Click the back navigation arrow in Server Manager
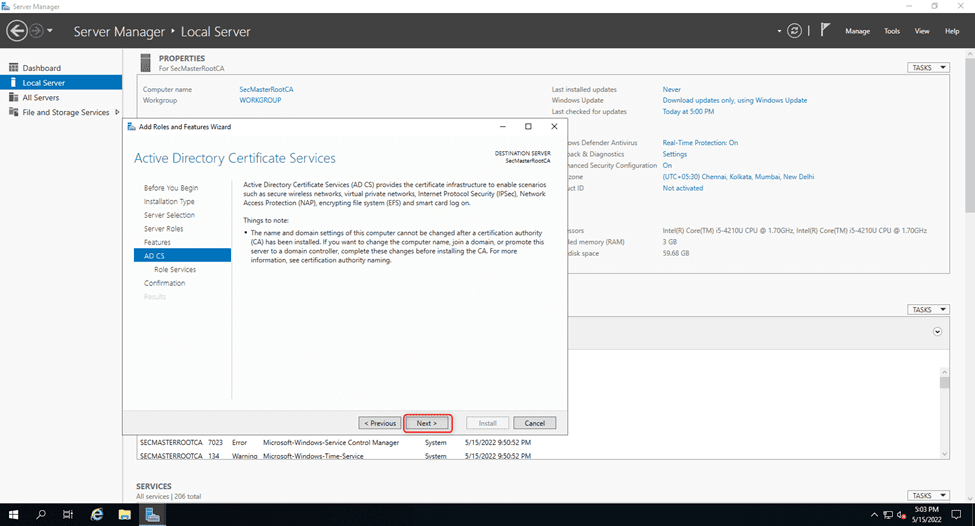This screenshot has width=975, height=526. pos(17,30)
